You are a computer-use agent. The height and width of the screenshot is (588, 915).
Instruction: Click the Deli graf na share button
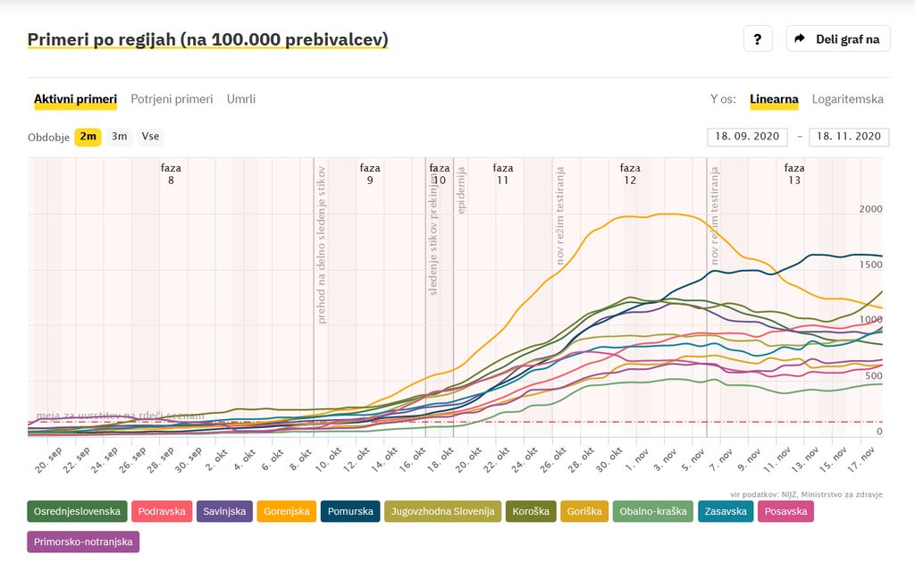pyautogui.click(x=837, y=39)
